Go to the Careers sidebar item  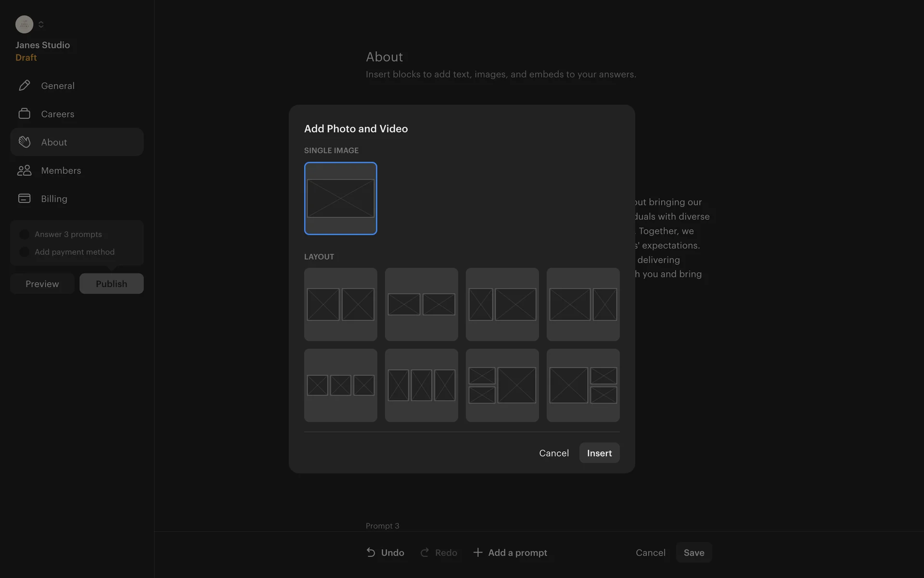[58, 114]
